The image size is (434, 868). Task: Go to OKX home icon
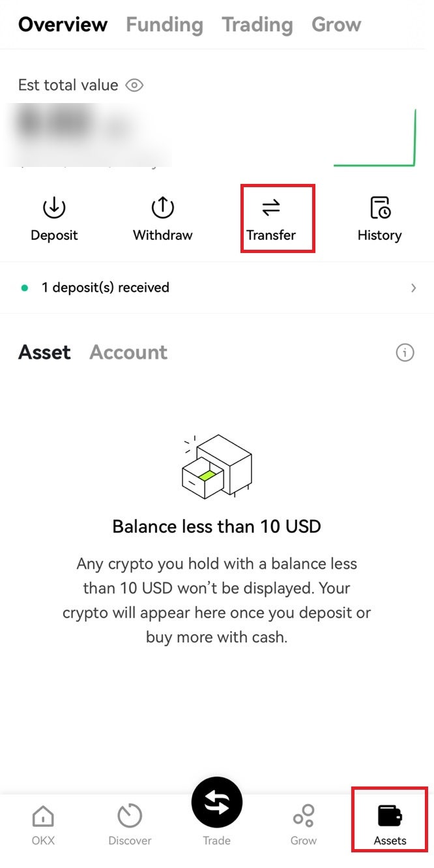[43, 816]
